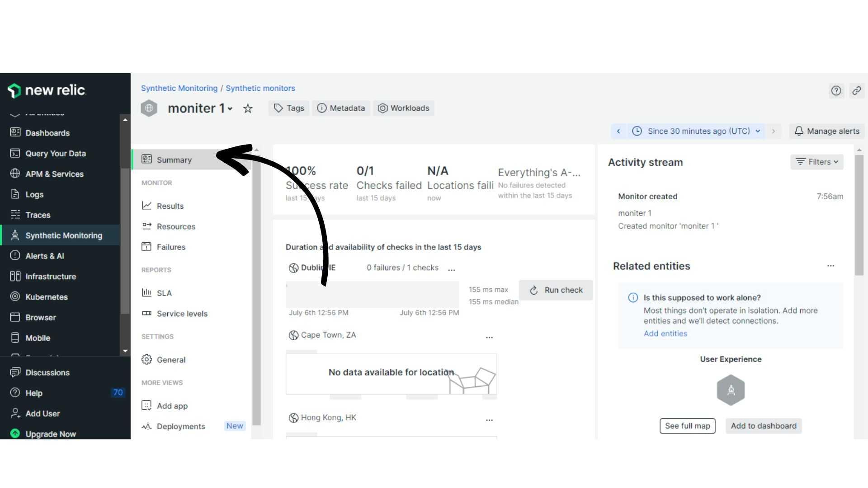Click the sidebar scroll-down arrow
Screen dimensions: 868x488
pos(125,351)
